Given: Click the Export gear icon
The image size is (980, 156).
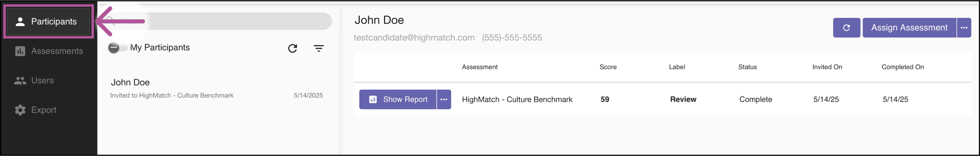Looking at the screenshot, I should [x=20, y=110].
